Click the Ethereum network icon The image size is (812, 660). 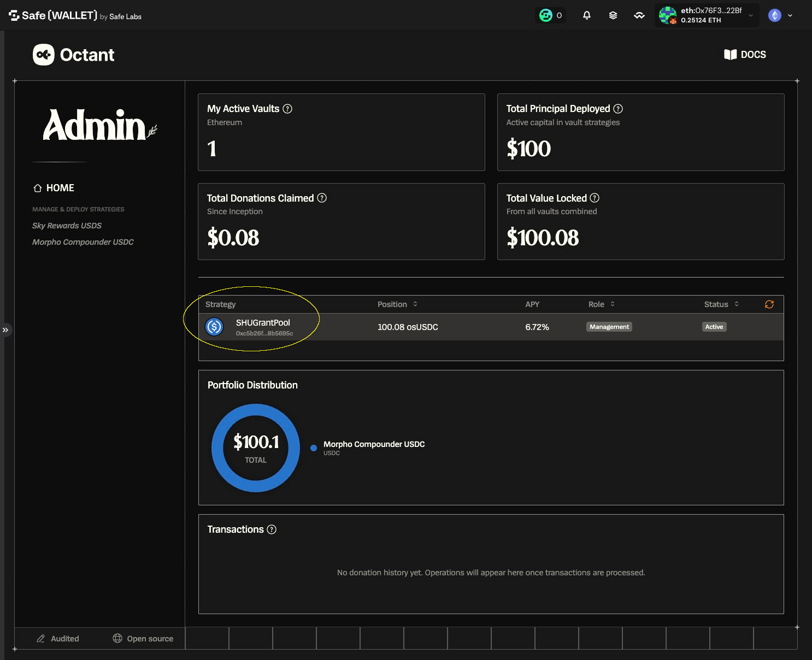(775, 15)
